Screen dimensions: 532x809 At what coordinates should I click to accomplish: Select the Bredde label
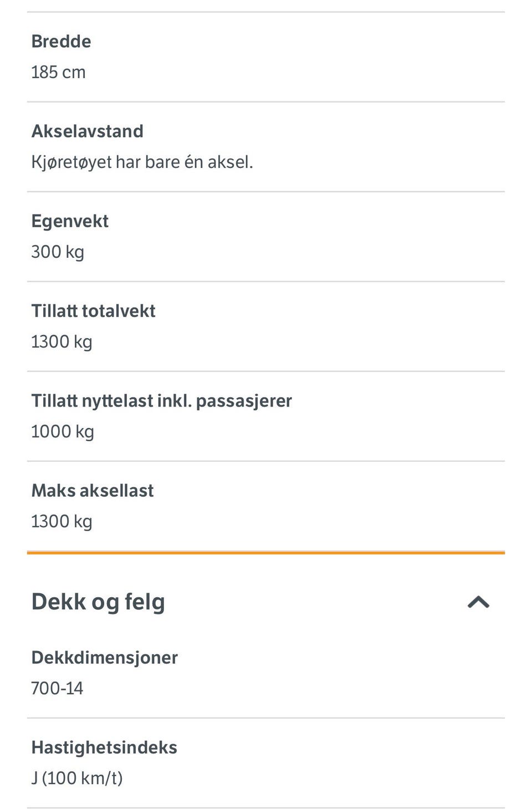pyautogui.click(x=61, y=42)
